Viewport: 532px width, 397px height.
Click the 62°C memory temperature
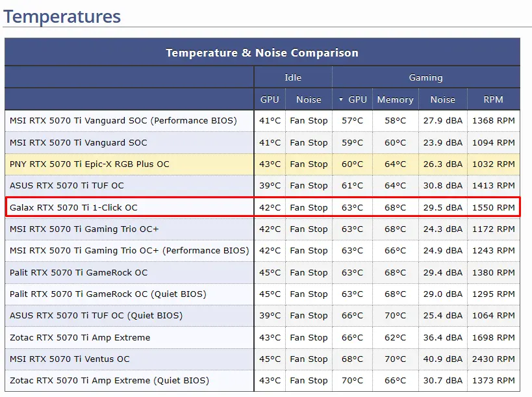click(396, 338)
